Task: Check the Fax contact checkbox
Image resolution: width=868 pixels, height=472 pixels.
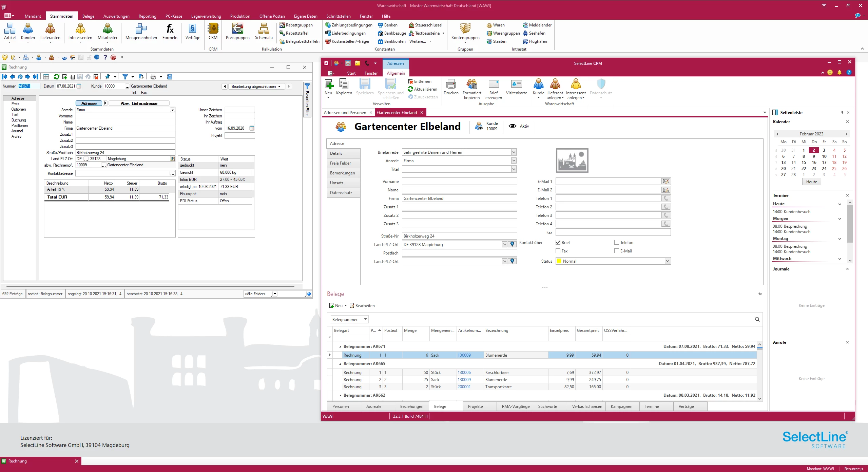Action: point(558,251)
